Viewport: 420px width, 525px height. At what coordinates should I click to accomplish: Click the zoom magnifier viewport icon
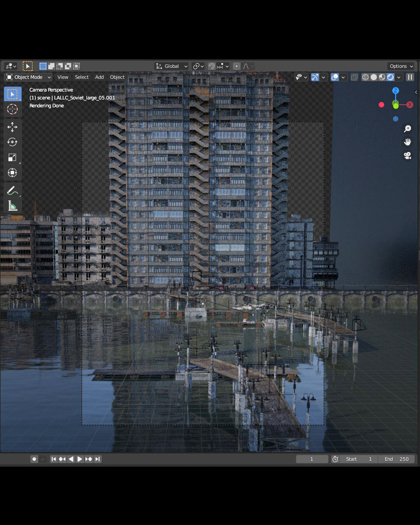pyautogui.click(x=407, y=129)
